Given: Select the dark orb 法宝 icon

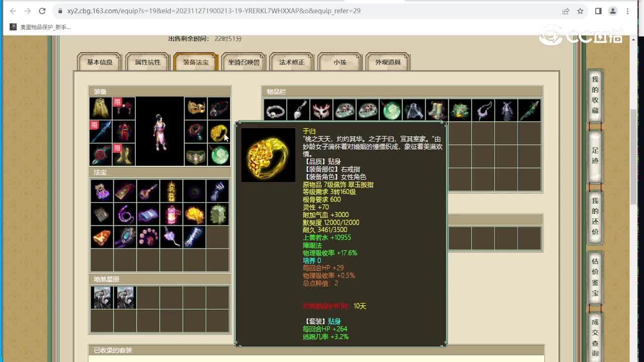Looking at the screenshot, I should click(x=195, y=191).
